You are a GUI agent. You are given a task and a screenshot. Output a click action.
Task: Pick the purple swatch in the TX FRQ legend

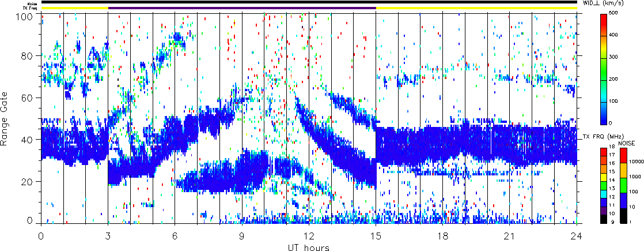click(603, 210)
